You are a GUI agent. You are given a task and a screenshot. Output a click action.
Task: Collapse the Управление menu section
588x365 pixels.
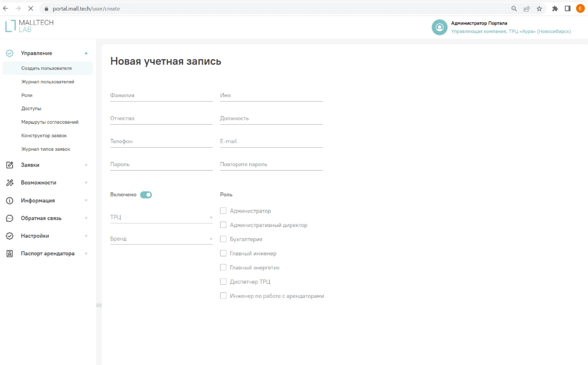(x=86, y=53)
